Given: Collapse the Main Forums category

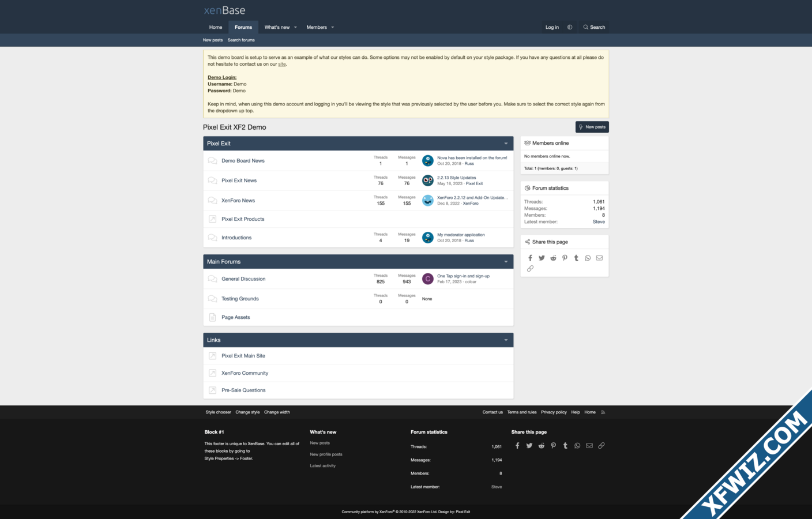Looking at the screenshot, I should click(506, 262).
